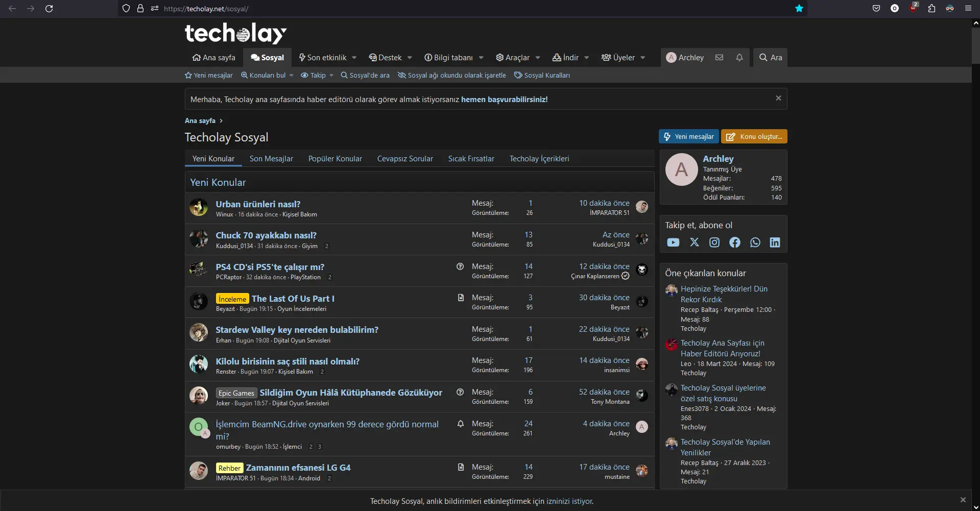Click Konu oluştur button
This screenshot has width=980, height=511.
point(754,136)
